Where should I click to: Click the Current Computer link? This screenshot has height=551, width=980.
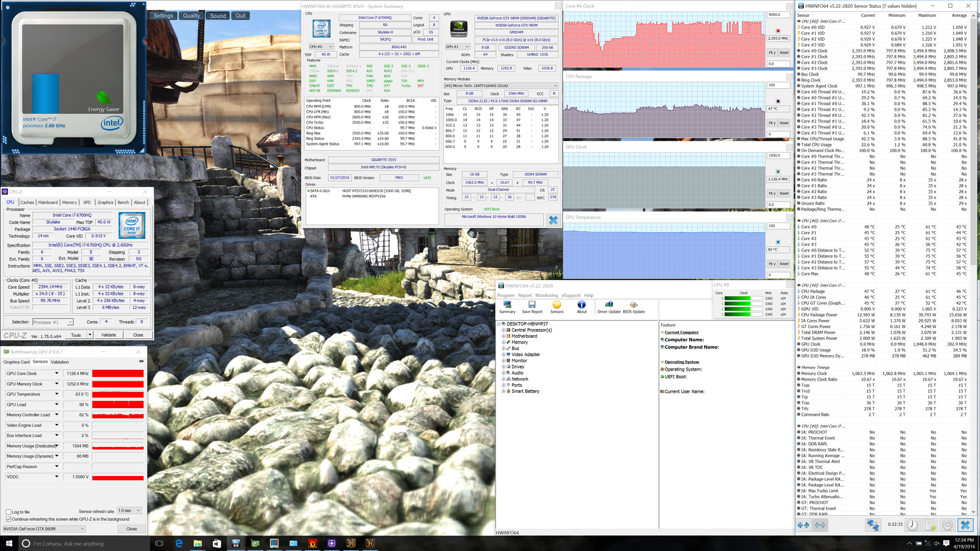[681, 332]
